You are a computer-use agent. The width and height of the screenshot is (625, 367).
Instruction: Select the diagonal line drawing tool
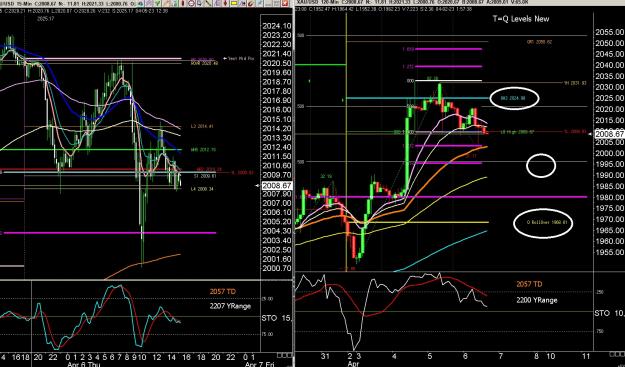208,3
